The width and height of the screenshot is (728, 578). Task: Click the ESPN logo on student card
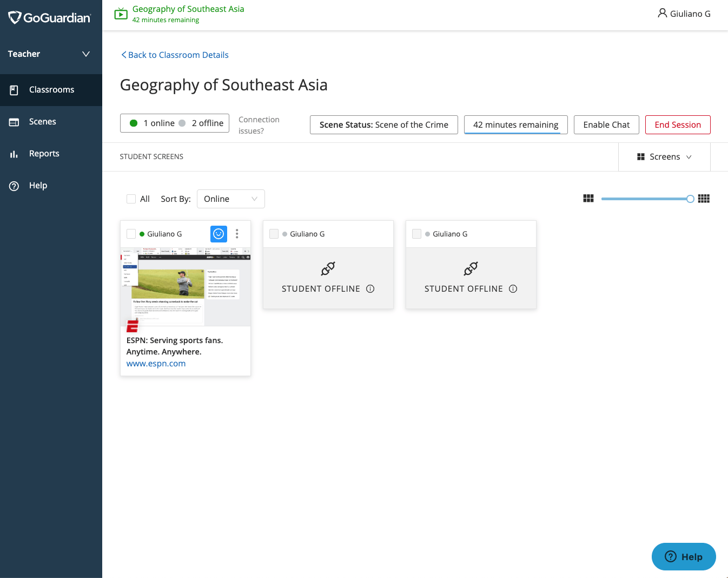(x=133, y=326)
